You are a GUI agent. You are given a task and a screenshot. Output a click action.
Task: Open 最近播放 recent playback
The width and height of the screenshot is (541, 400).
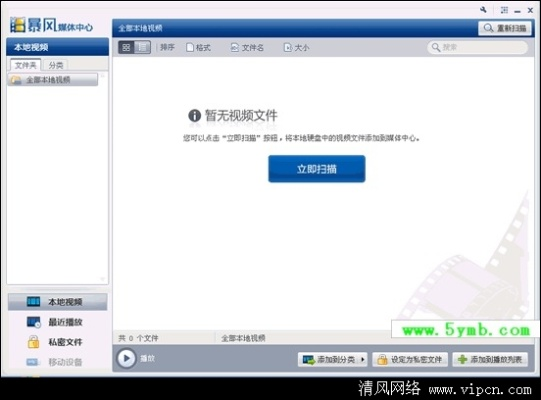pos(58,322)
